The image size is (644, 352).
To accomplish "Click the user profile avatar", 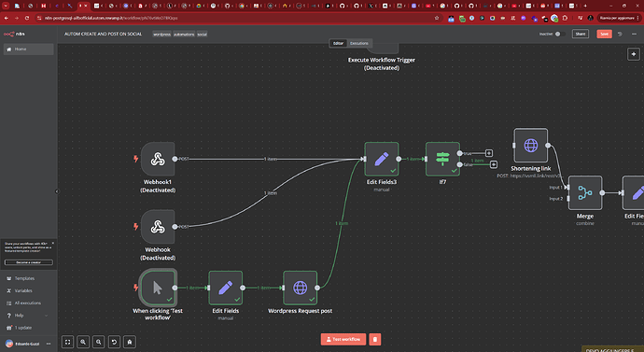I will tap(9, 344).
